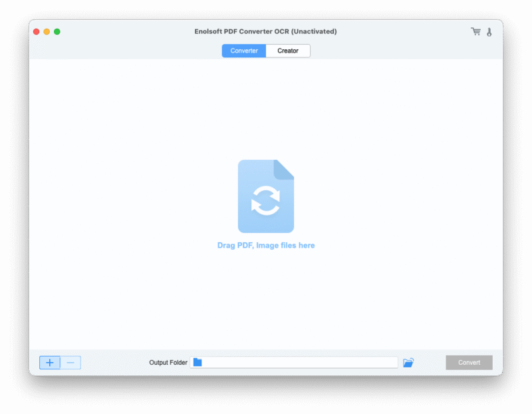The height and width of the screenshot is (414, 532).
Task: Click the yellow minimize window button
Action: 48,31
